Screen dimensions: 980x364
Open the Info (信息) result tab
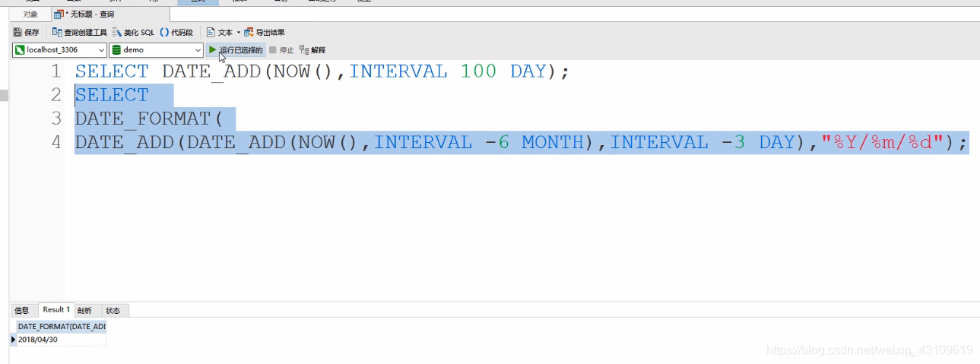click(x=22, y=310)
